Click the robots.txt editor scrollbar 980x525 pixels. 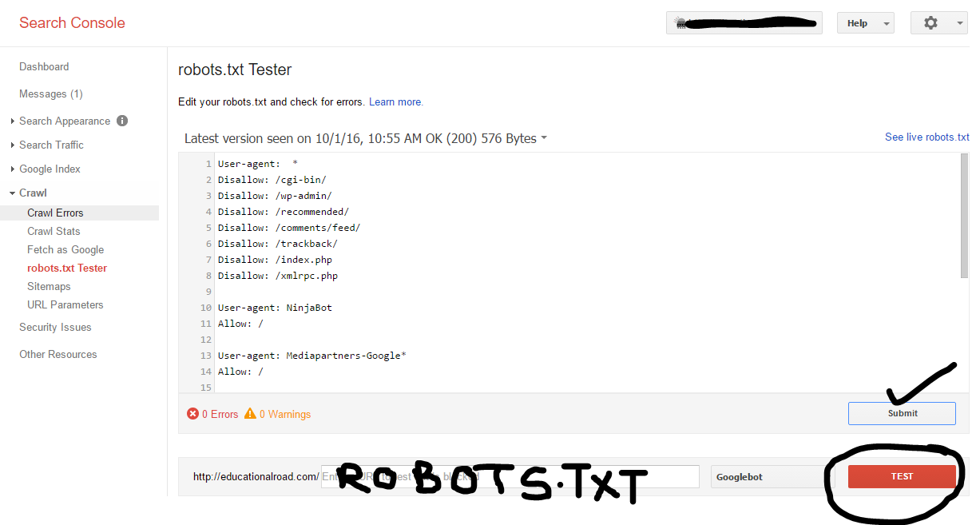[x=964, y=216]
